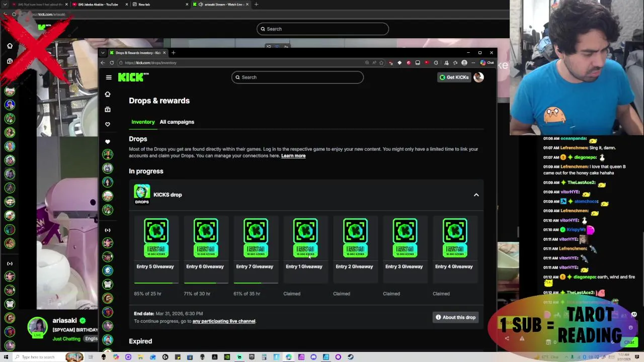The image size is (644, 362).
Task: Open Home icon in drops window sidebar
Action: [108, 95]
